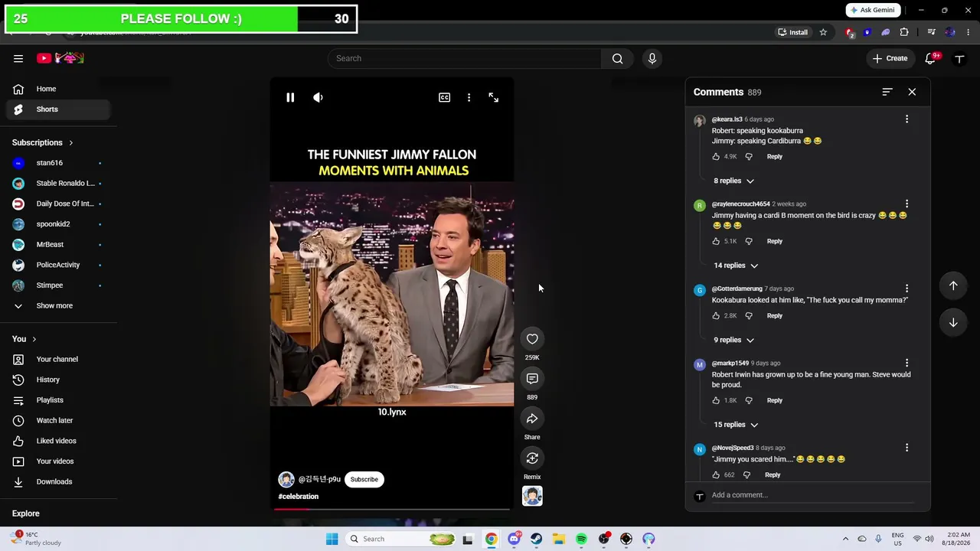Open options for @Gotterdamerung's comment
This screenshot has height=551, width=980.
(906, 289)
